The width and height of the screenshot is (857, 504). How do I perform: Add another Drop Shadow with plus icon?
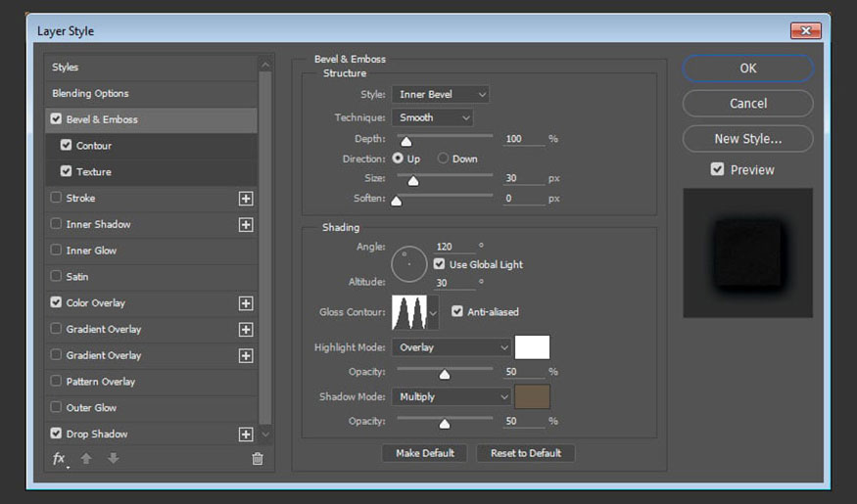(x=246, y=435)
